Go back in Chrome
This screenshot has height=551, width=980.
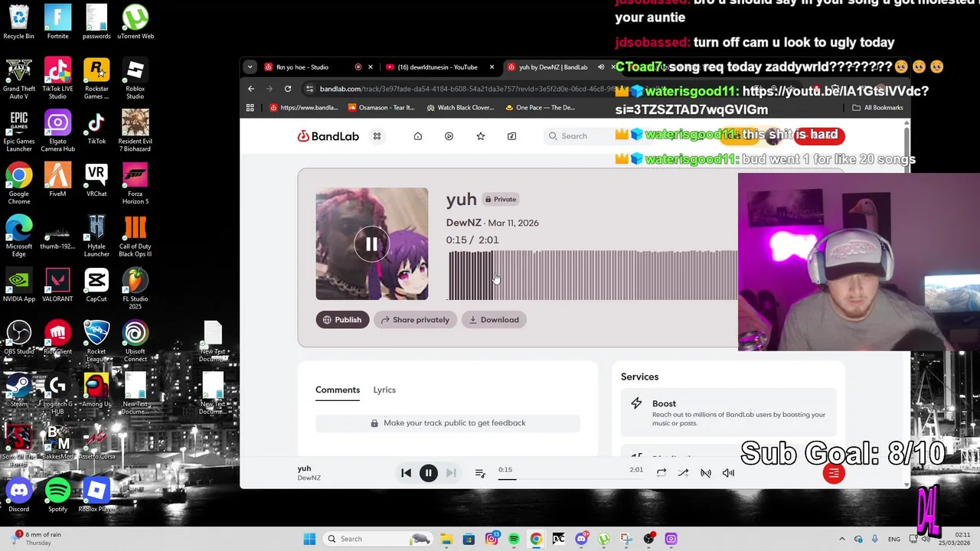pyautogui.click(x=251, y=89)
